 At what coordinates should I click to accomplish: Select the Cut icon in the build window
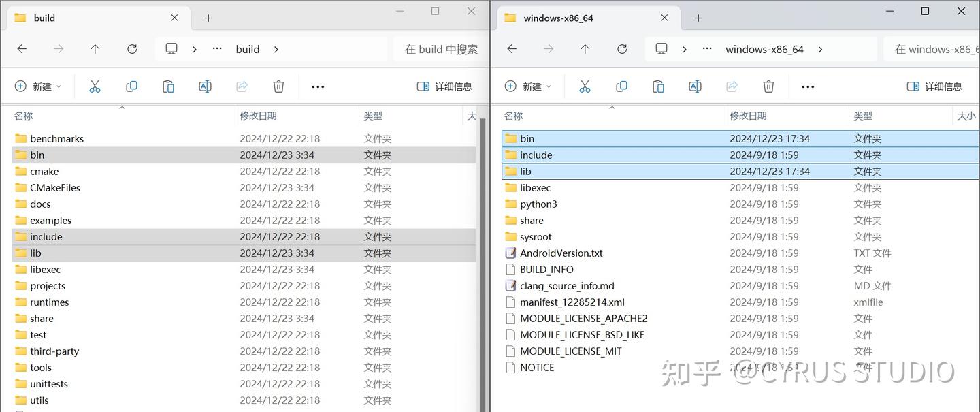click(x=95, y=86)
